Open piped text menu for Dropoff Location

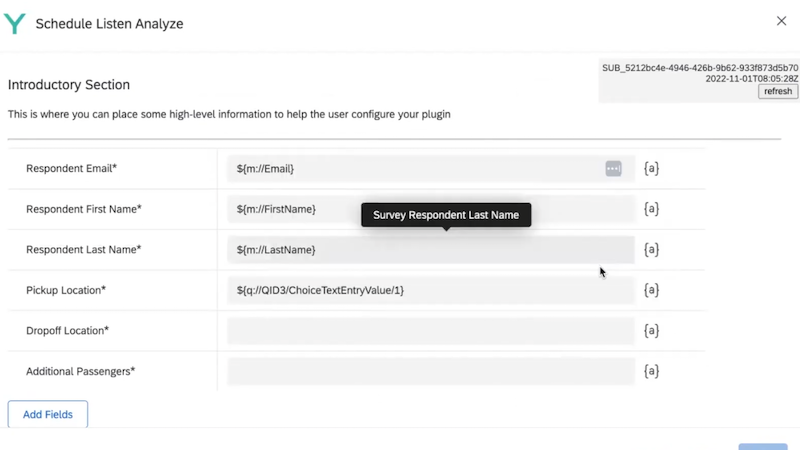click(652, 331)
